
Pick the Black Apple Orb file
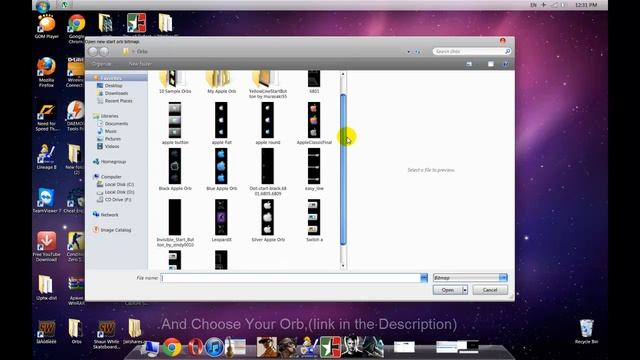click(x=175, y=166)
